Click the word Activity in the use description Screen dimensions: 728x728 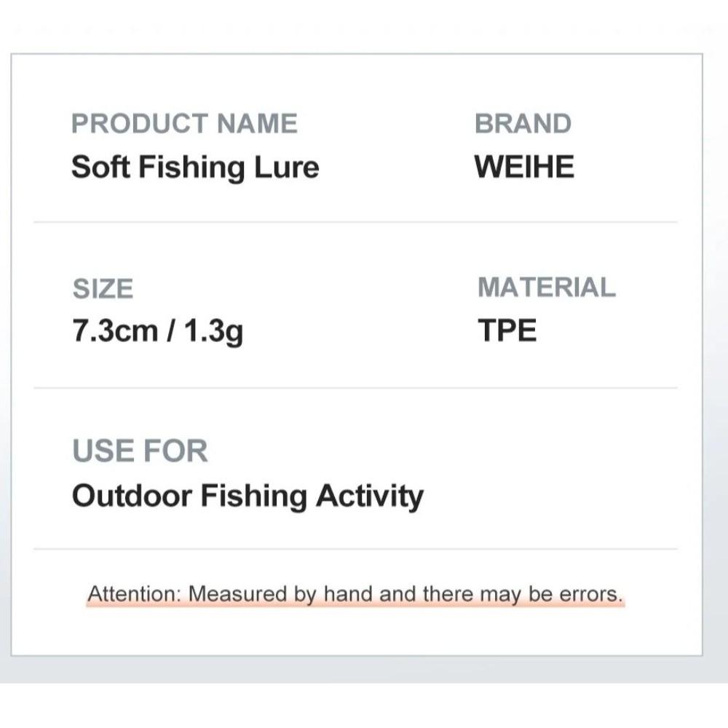click(369, 496)
